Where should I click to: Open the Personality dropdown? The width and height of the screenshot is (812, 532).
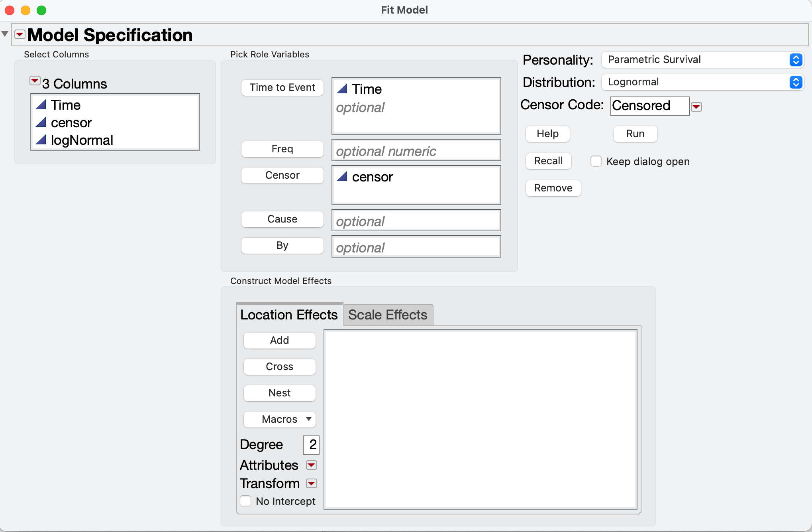[x=702, y=60]
